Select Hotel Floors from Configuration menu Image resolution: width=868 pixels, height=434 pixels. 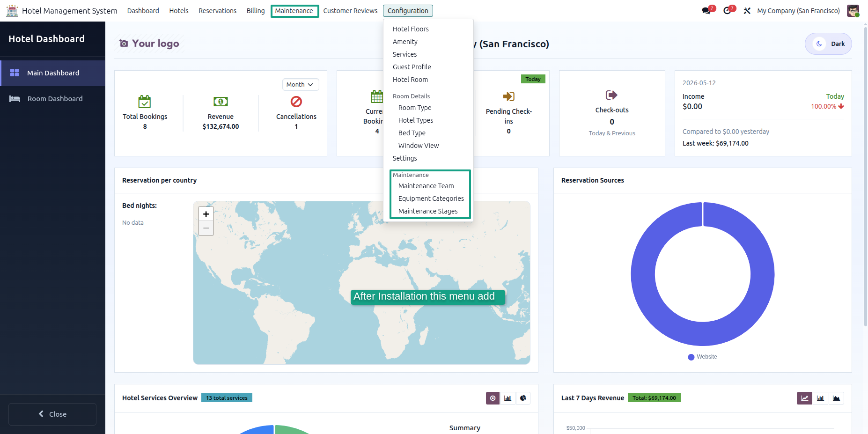coord(411,29)
